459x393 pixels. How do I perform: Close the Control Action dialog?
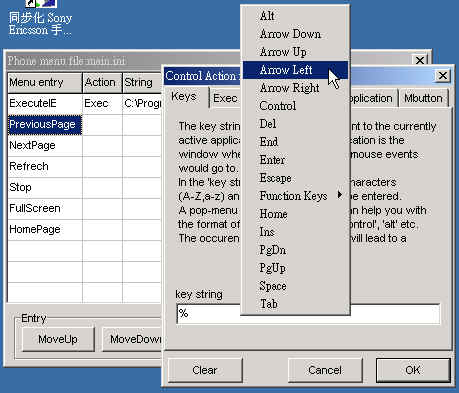tap(443, 76)
